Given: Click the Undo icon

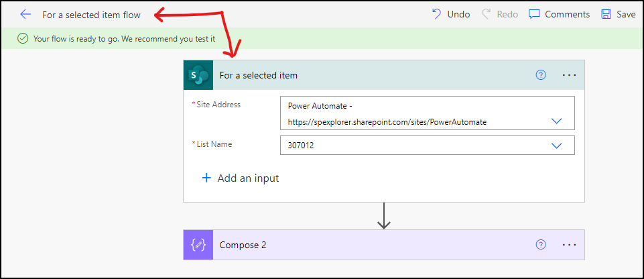Looking at the screenshot, I should pyautogui.click(x=436, y=14).
